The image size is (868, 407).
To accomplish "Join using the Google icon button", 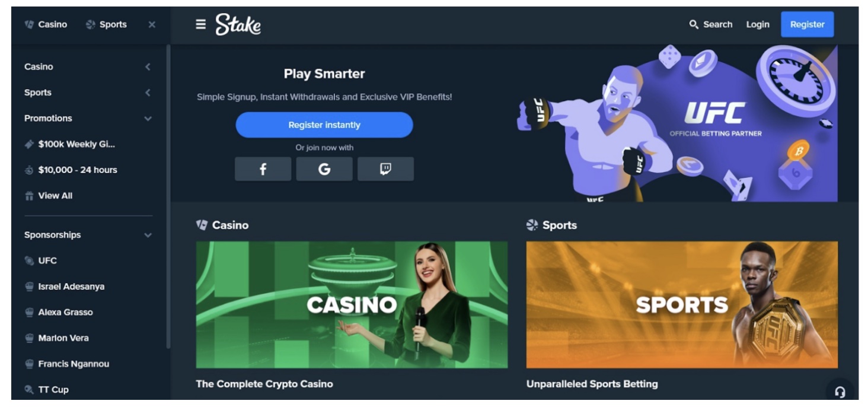I will click(324, 169).
